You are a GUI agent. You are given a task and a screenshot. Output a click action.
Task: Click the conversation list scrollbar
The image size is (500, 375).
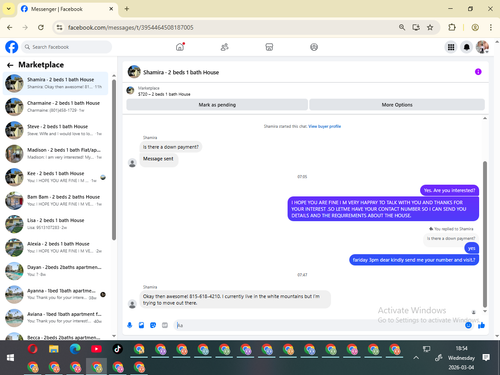[x=114, y=160]
